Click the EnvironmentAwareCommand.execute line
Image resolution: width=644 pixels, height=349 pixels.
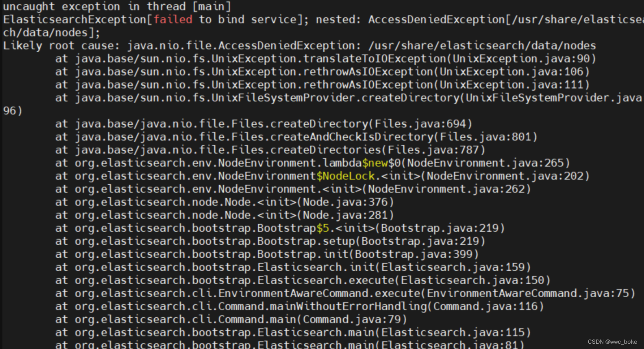point(345,293)
